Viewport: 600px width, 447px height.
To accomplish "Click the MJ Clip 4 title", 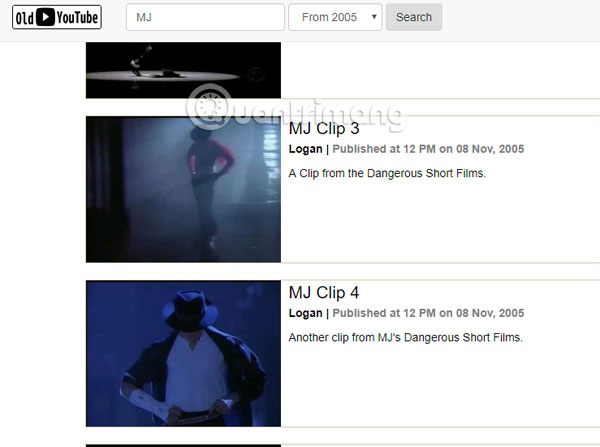I will (x=324, y=293).
